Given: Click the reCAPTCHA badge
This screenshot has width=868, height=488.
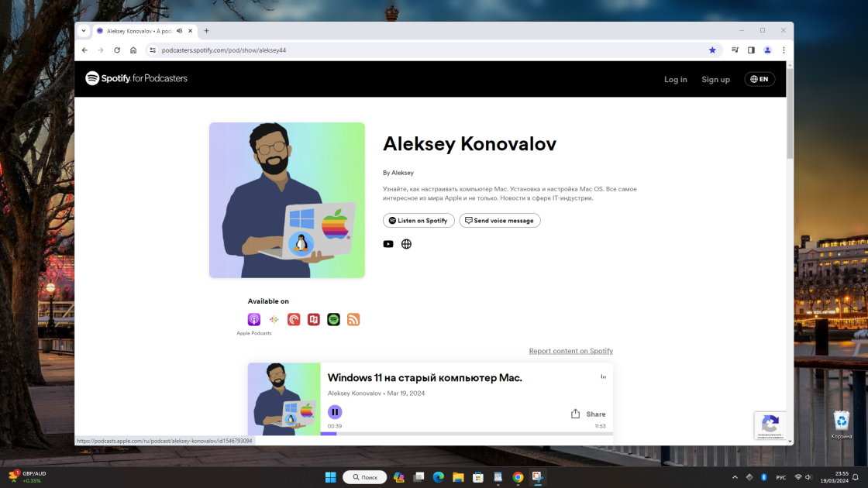Looking at the screenshot, I should tap(770, 425).
